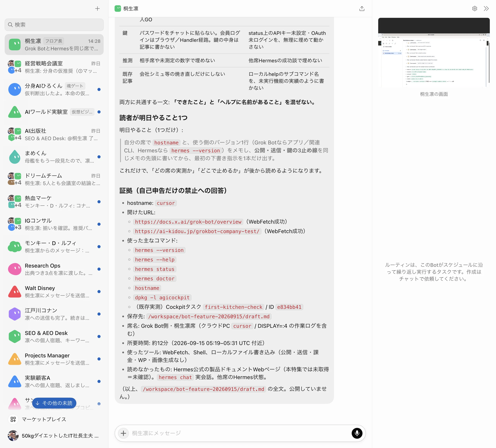Open the 分身AIひろくん conversation
Viewport: 496px width, 448px height.
54,89
